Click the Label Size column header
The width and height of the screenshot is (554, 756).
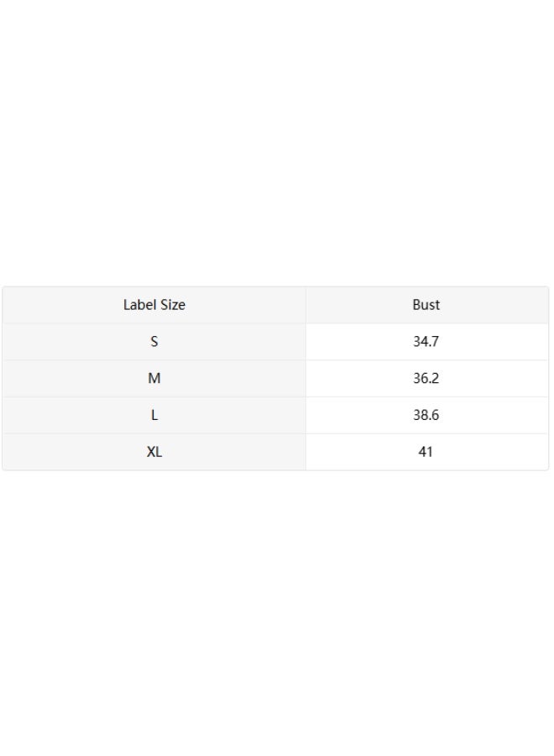click(x=154, y=305)
